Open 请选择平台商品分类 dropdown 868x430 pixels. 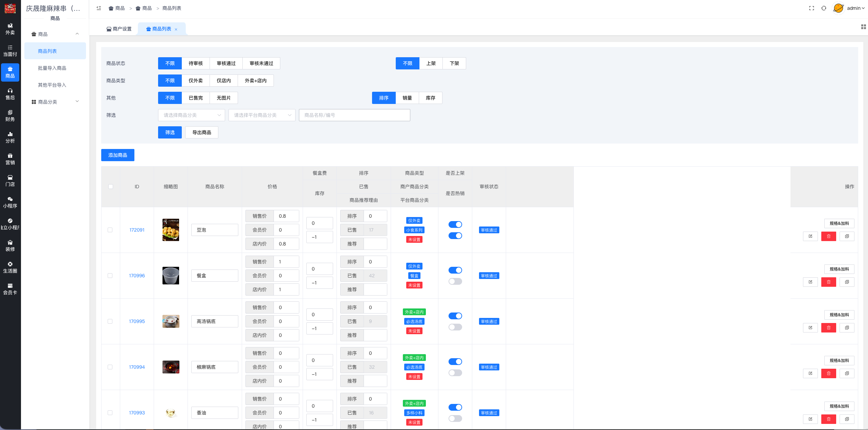[x=262, y=115]
